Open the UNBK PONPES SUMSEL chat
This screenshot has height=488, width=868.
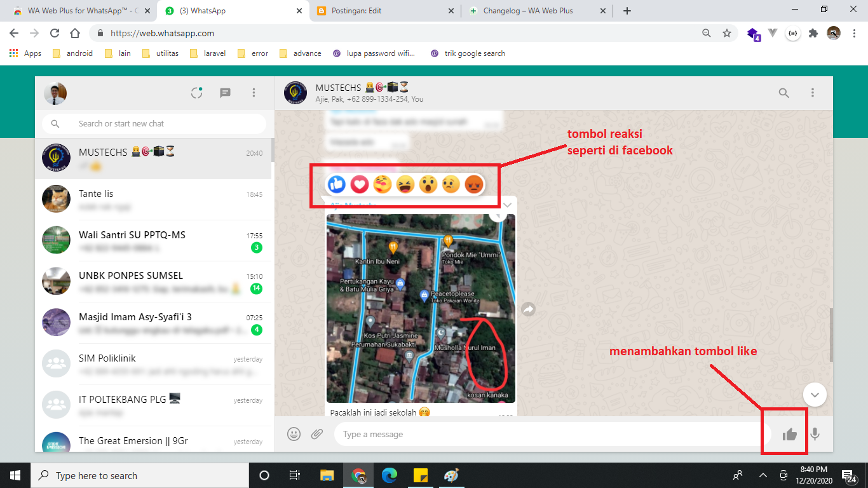pyautogui.click(x=153, y=281)
